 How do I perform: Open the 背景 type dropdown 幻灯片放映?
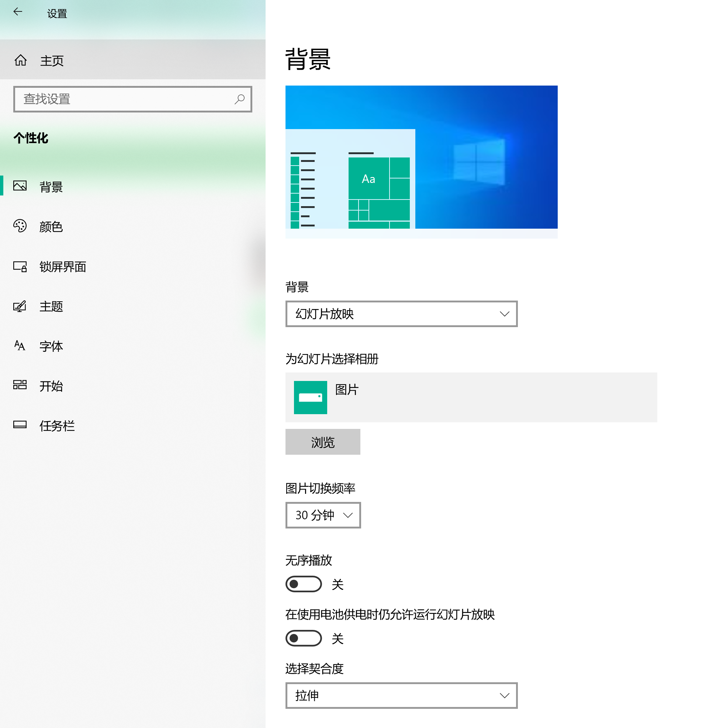click(401, 314)
